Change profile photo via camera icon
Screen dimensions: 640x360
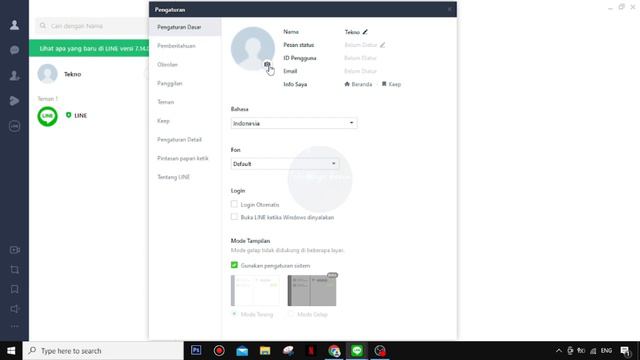point(267,64)
